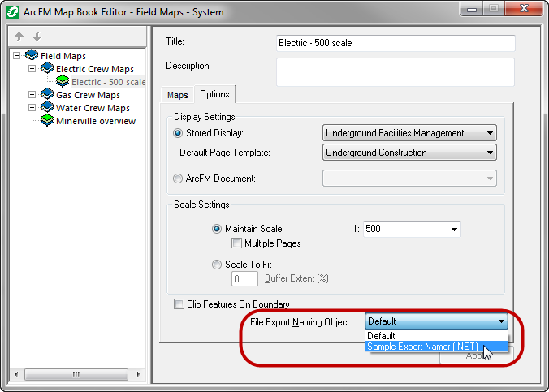This screenshot has height=392, width=549.
Task: Enable the Multiple Pages checkbox
Action: tap(236, 243)
